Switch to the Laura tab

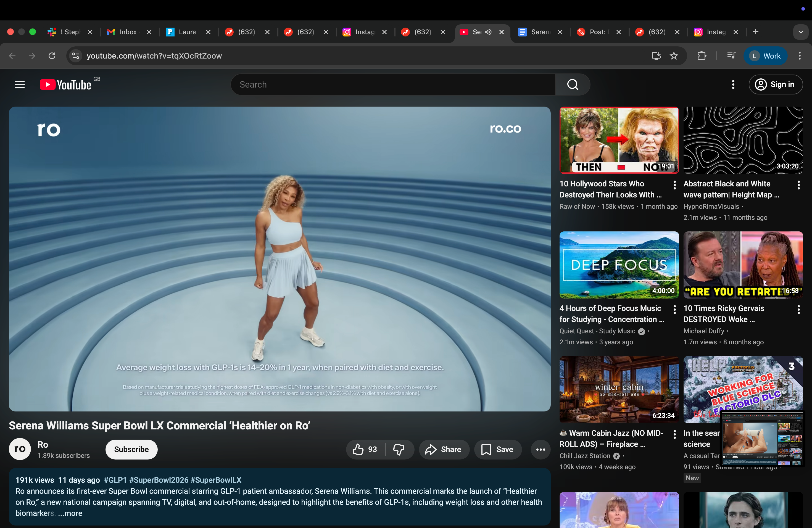(x=188, y=32)
